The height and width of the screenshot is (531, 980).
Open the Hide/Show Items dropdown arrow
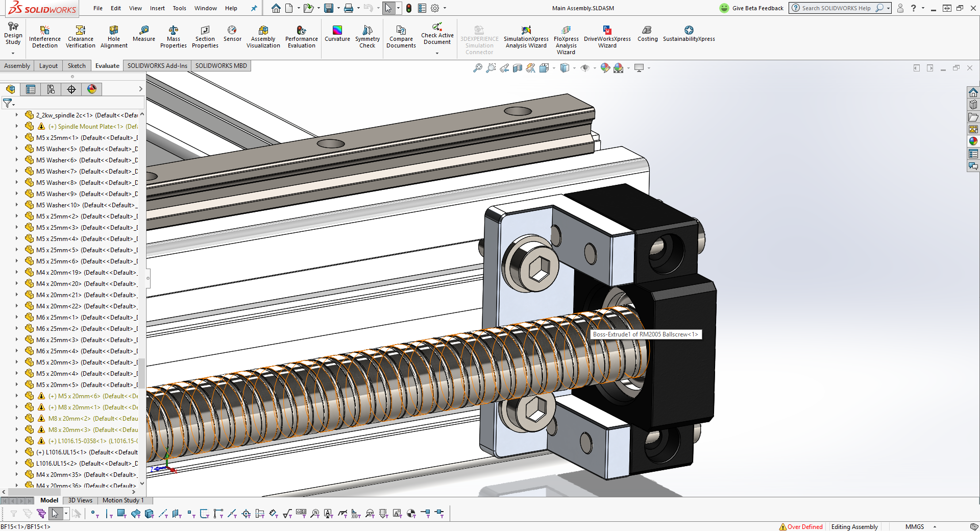[x=595, y=68]
